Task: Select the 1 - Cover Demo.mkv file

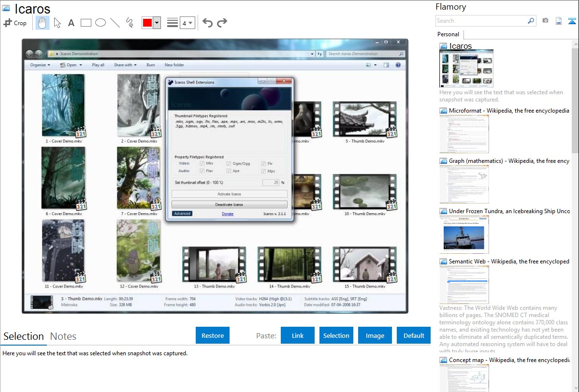Action: [x=63, y=109]
